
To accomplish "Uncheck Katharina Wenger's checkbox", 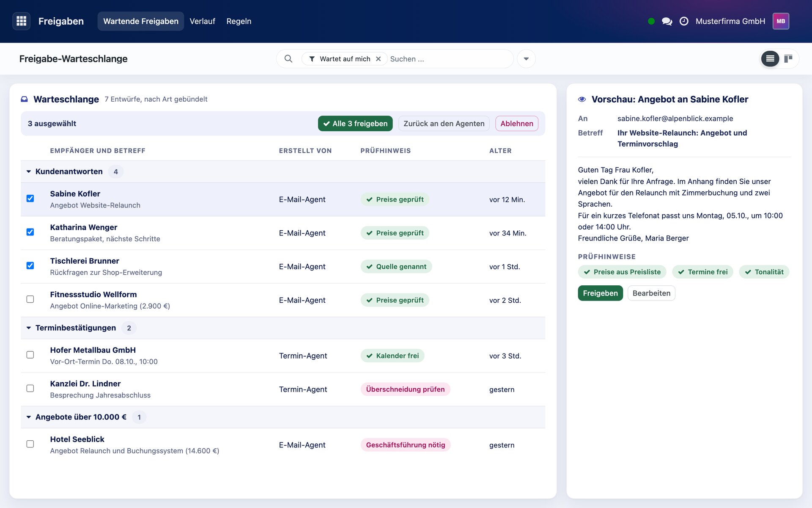I will click(30, 232).
